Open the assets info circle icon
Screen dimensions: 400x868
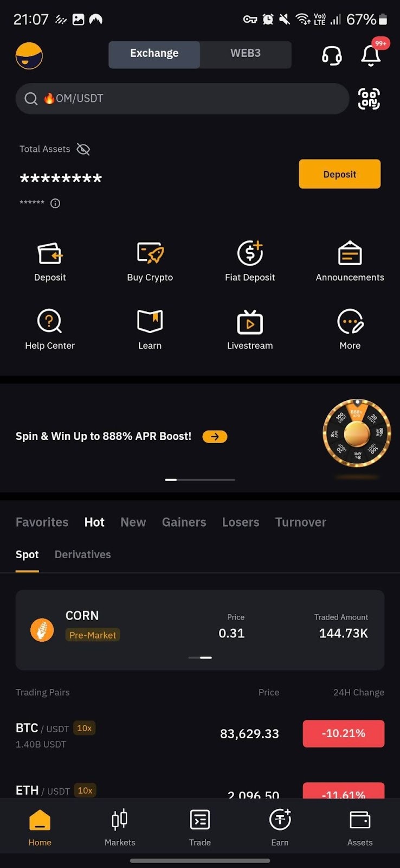(x=55, y=203)
